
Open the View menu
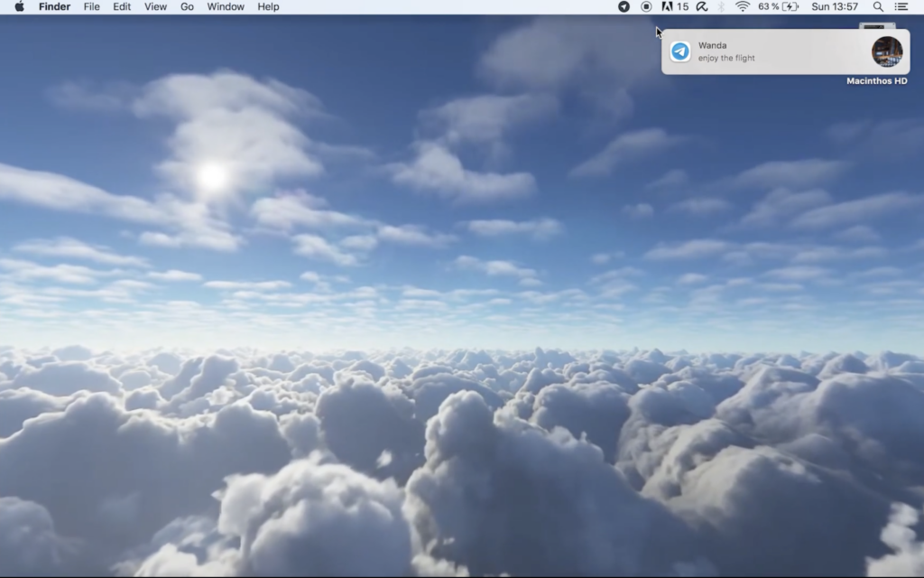pos(155,6)
